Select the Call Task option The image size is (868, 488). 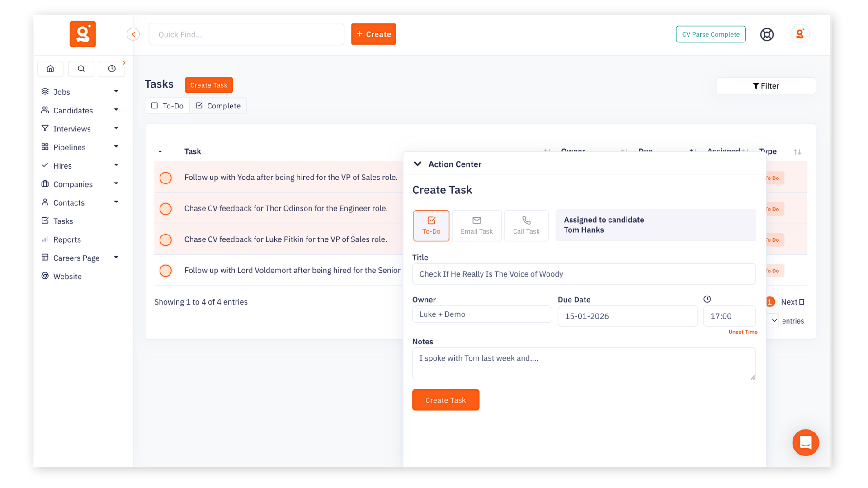[x=526, y=225]
